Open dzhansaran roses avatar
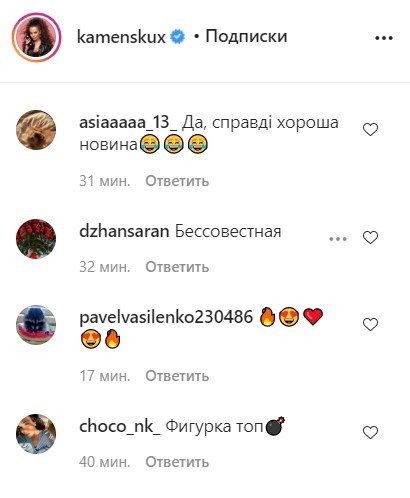 36,239
